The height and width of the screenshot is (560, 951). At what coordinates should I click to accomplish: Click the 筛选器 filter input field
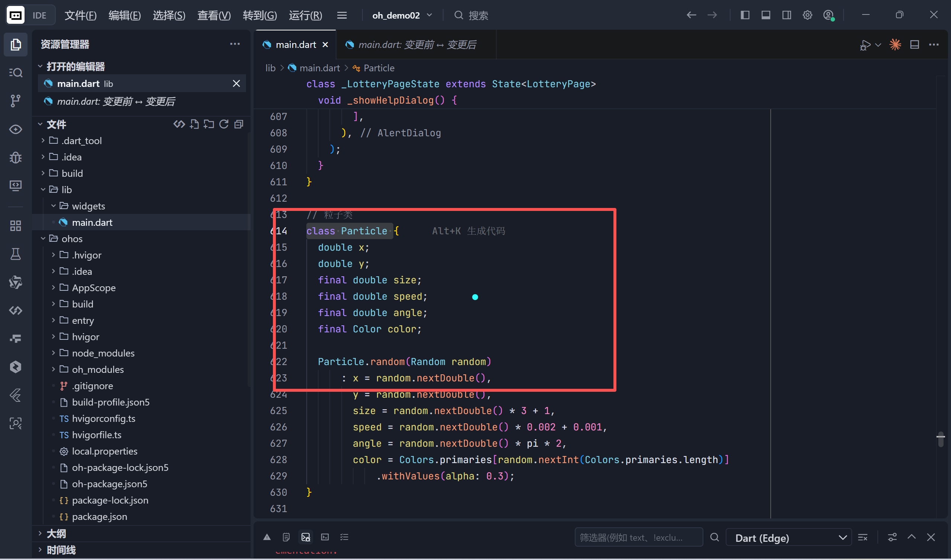pyautogui.click(x=638, y=538)
